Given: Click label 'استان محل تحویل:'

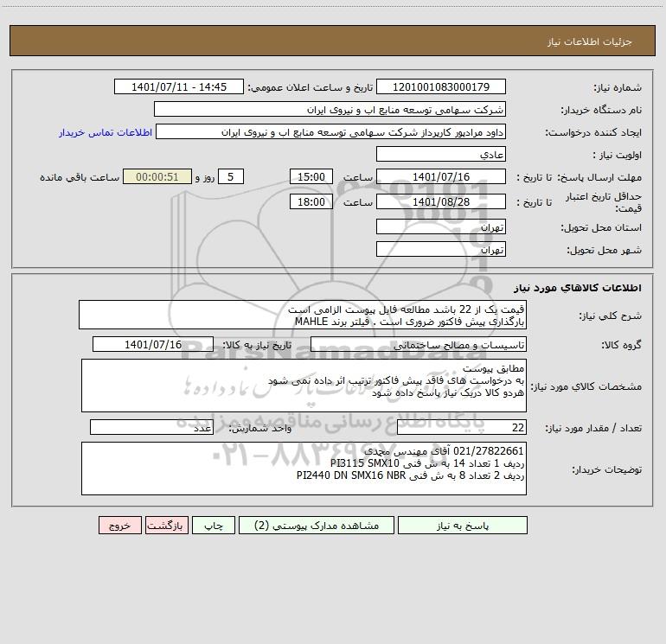Looking at the screenshot, I should pyautogui.click(x=601, y=227).
